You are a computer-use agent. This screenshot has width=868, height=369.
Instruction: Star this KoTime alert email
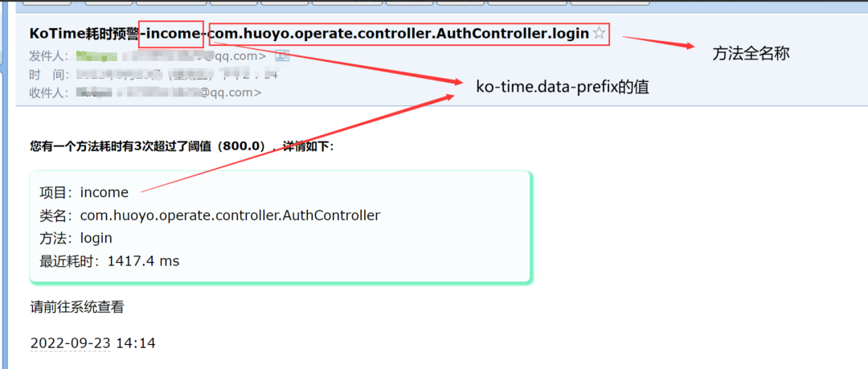[x=599, y=34]
